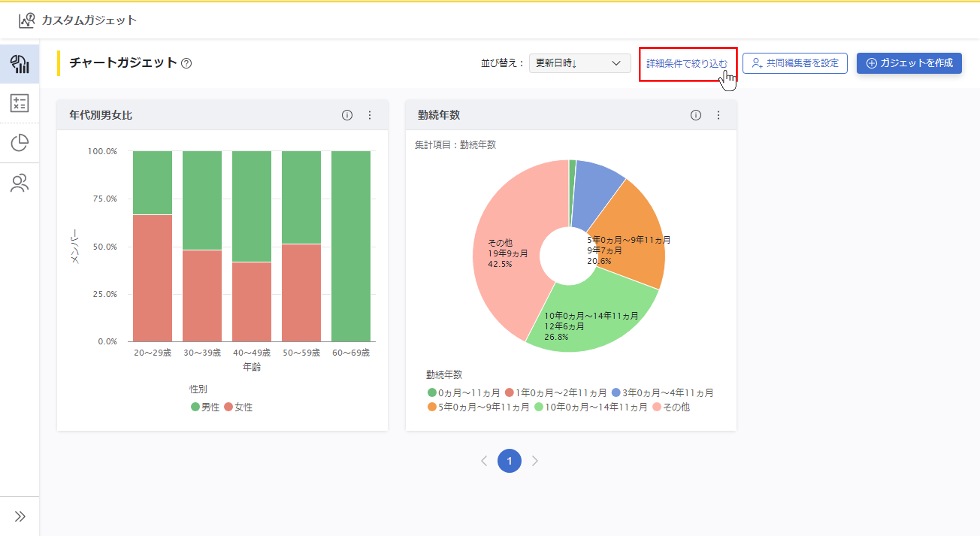Click the 40～49歳 axis label
Screen dimensions: 980x536
[252, 353]
